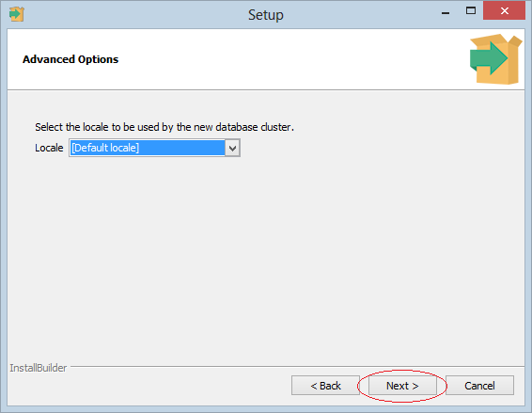Click the Setup window title text
Viewport: 532px width, 413px height.
click(x=266, y=15)
